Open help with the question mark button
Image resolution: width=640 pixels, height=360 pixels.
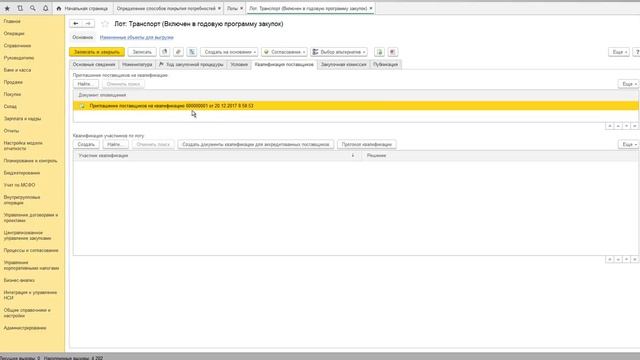[x=637, y=52]
